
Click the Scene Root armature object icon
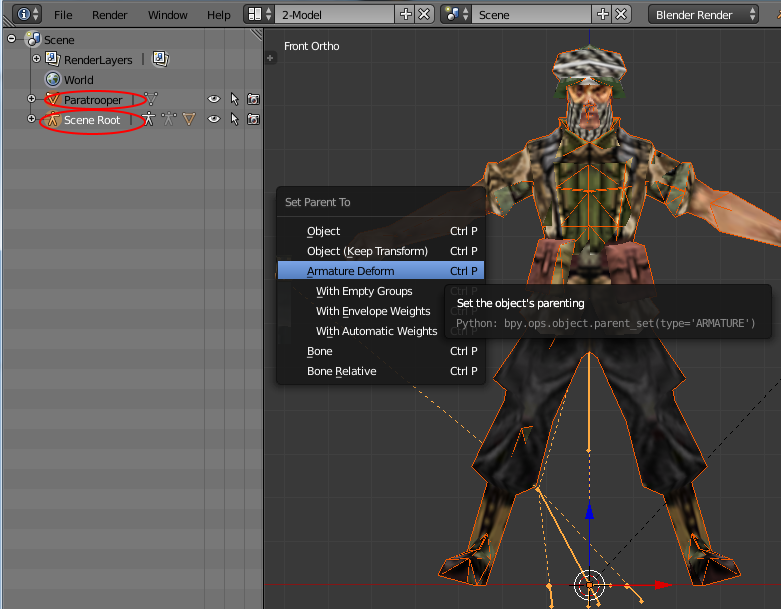53,119
